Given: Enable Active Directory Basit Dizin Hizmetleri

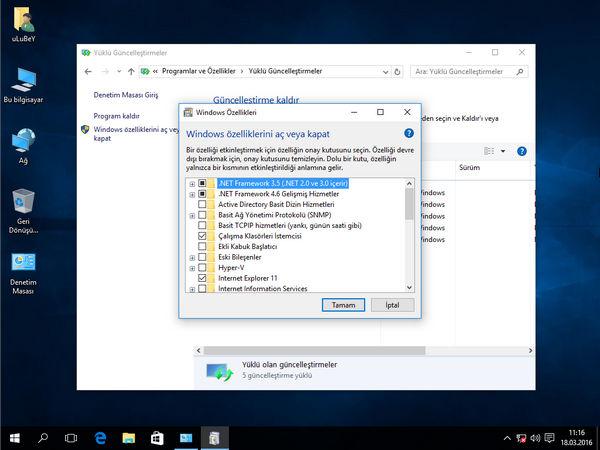Looking at the screenshot, I should click(202, 204).
